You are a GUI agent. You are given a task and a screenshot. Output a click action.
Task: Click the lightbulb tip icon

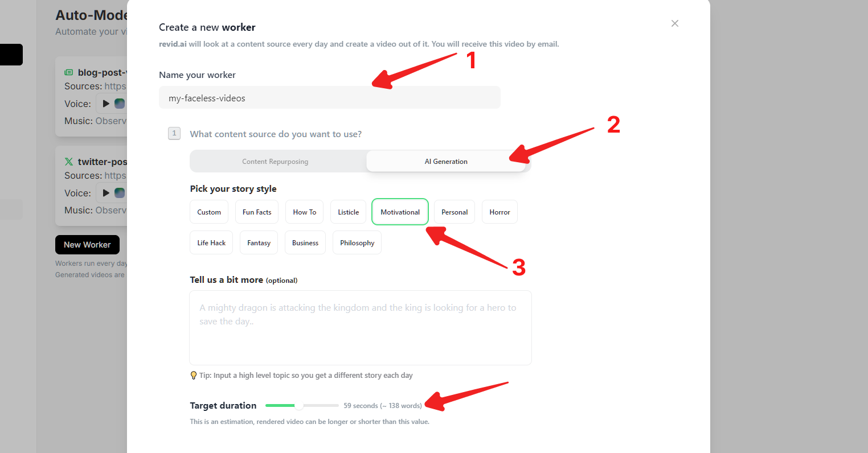tap(194, 376)
